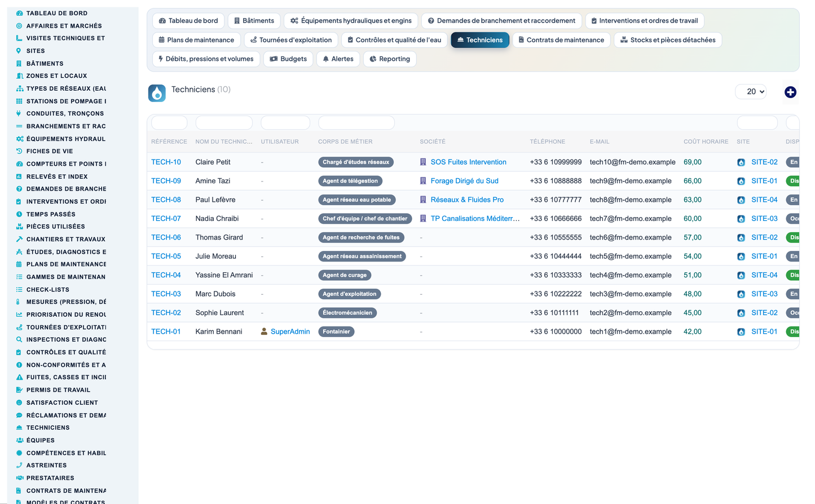Open the SOS Fuites Intervention company link

468,162
